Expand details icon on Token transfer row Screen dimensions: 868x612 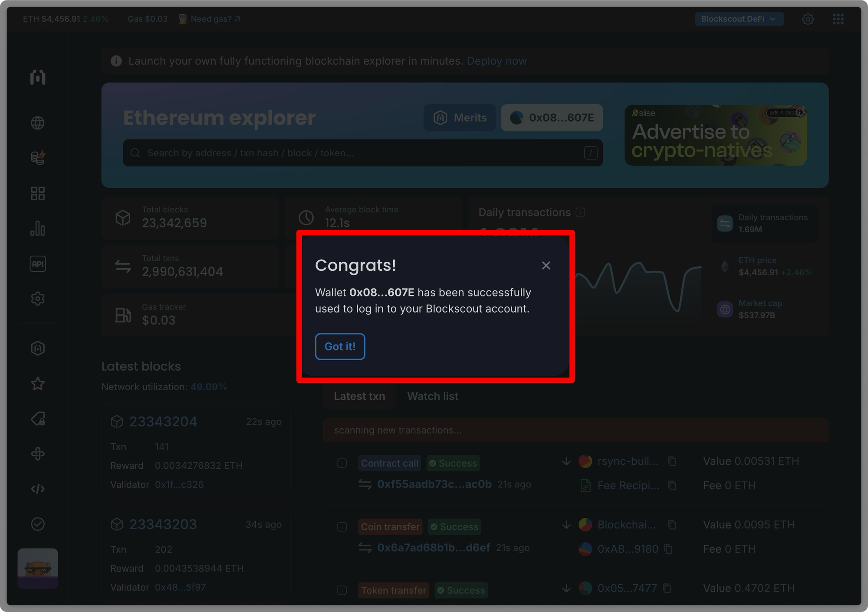342,590
